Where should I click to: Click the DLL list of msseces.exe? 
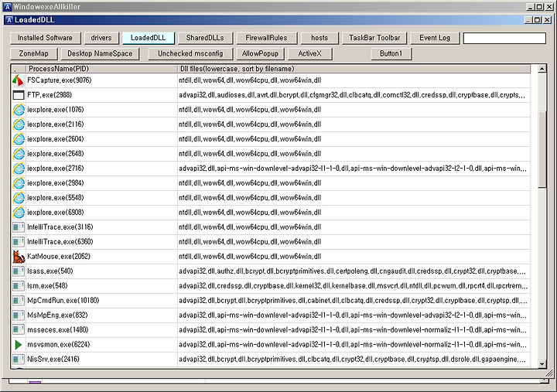click(353, 330)
